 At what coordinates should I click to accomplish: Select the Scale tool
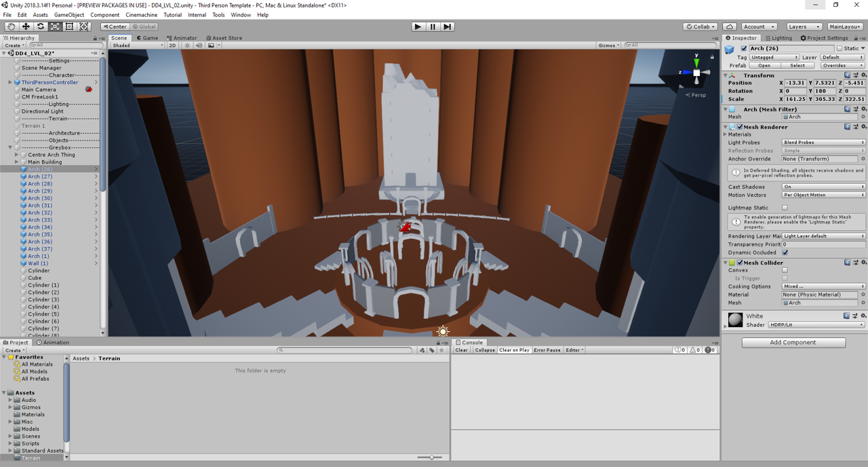click(55, 26)
